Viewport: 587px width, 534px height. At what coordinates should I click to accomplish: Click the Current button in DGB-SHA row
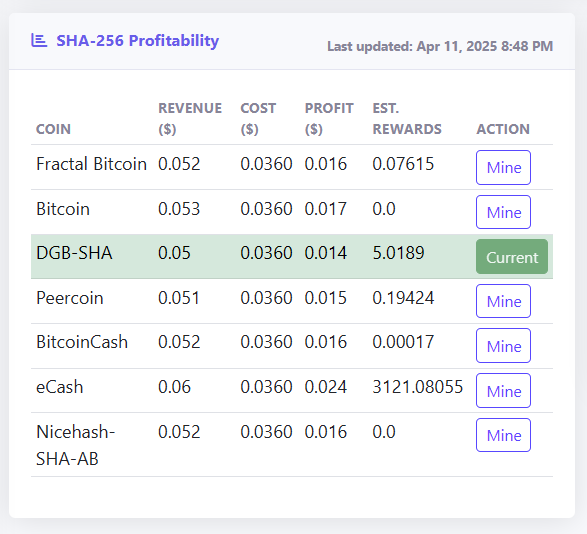point(512,257)
